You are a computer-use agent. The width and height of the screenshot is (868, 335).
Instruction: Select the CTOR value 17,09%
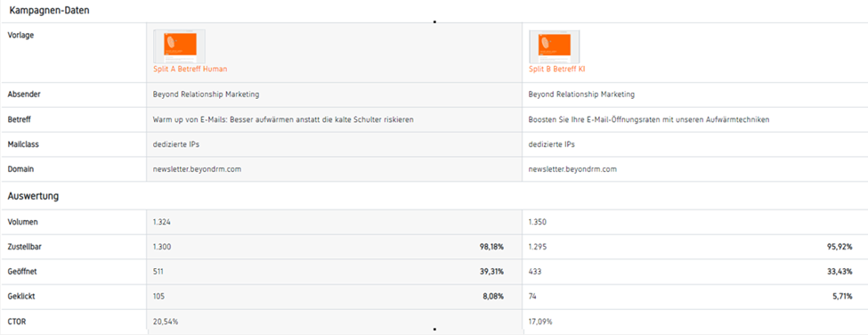(540, 322)
